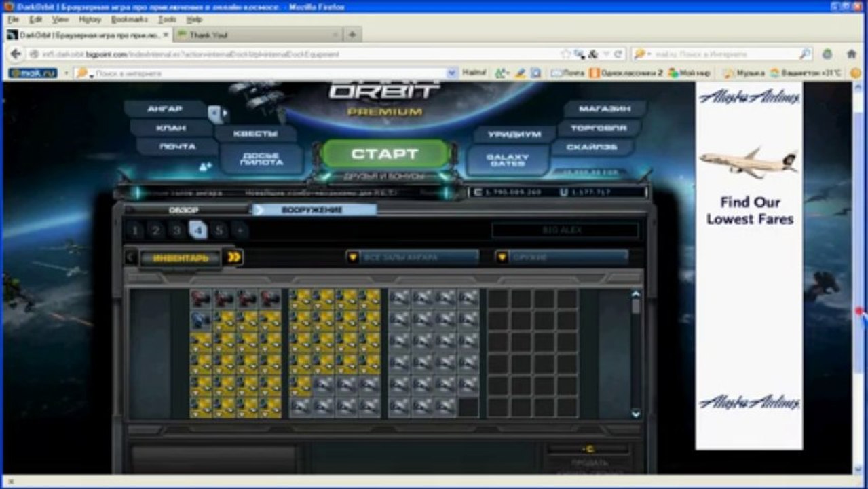Click ДРУЗЬЯ И БОНУСЫ under СТАРТ
Screen dimensions: 868x489
click(384, 177)
